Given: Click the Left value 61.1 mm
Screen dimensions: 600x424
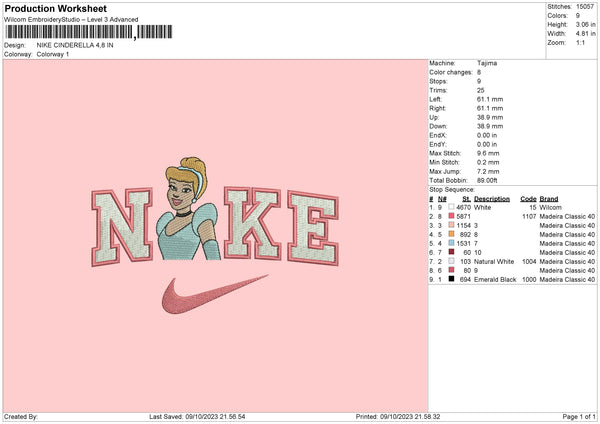Looking at the screenshot, I should pyautogui.click(x=490, y=99).
